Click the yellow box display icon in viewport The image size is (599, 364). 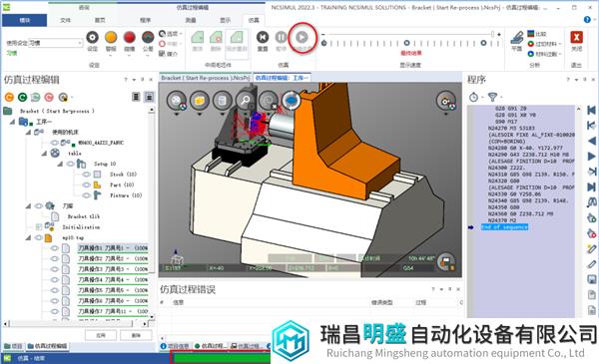tap(200, 101)
